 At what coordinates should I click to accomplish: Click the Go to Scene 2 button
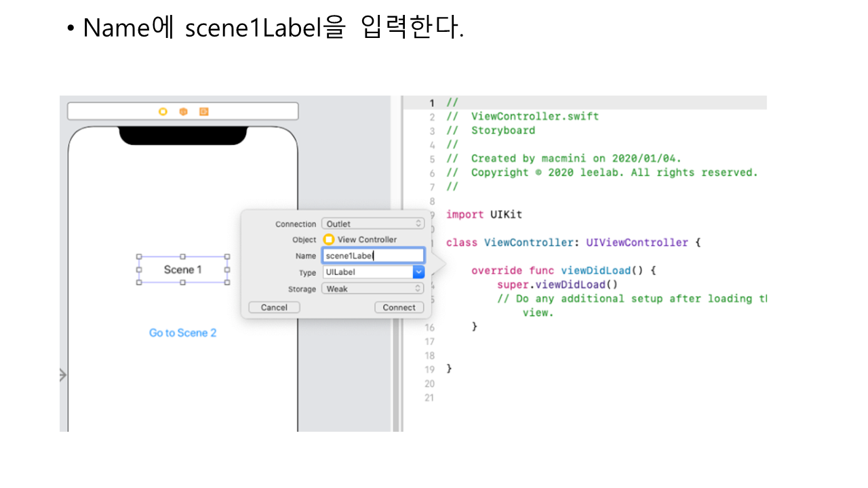(x=183, y=333)
